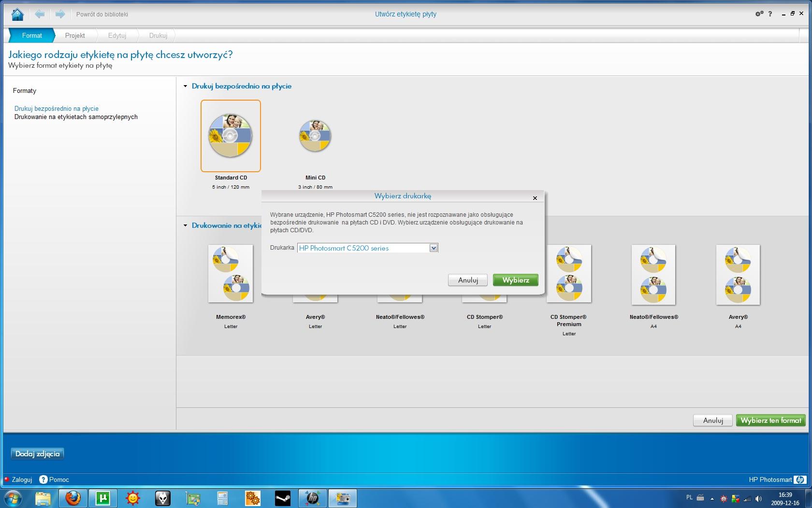The height and width of the screenshot is (508, 812).
Task: Click the Show desktop strip beside the clock
Action: point(808,498)
